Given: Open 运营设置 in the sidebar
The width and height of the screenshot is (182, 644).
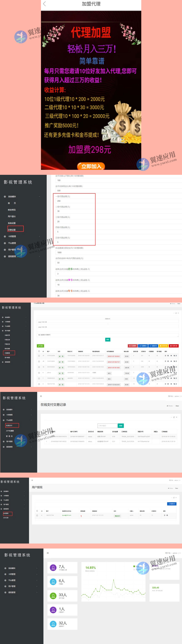Looking at the screenshot, I should point(12,230).
